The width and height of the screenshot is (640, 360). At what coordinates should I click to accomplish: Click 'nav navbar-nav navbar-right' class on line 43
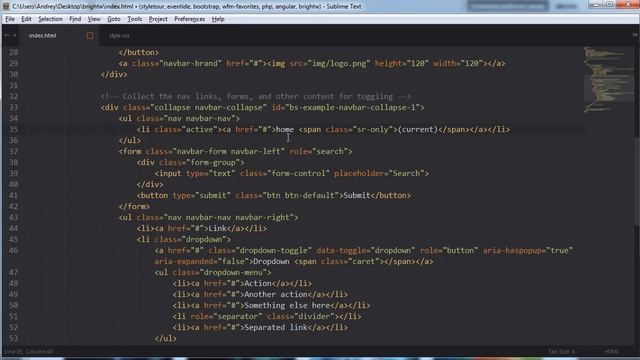[x=229, y=218]
